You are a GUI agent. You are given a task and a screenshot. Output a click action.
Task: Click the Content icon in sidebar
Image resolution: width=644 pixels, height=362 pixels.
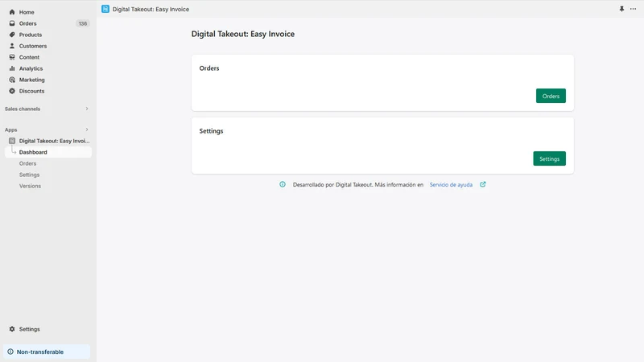pyautogui.click(x=12, y=57)
